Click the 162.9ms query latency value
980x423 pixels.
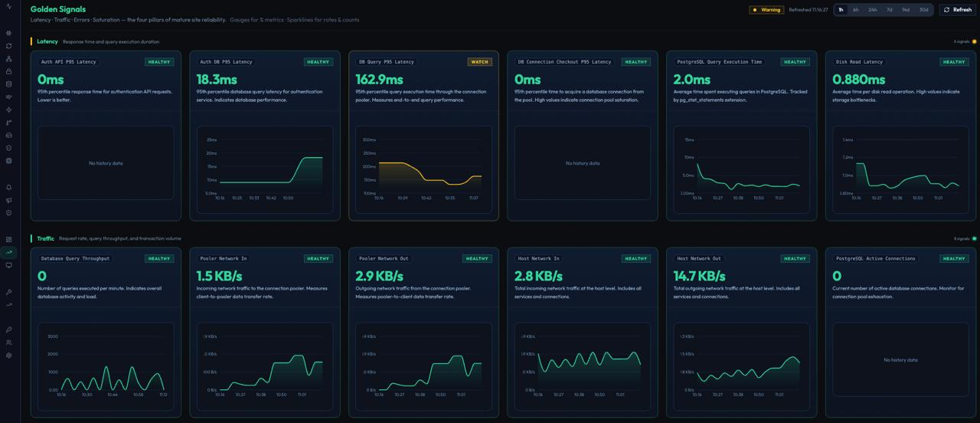[x=379, y=79]
